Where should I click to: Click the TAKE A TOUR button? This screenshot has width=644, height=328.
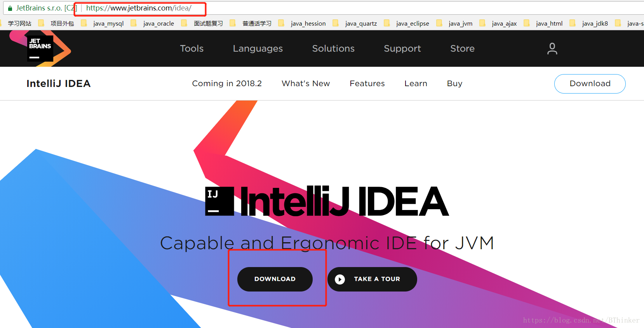coord(372,279)
